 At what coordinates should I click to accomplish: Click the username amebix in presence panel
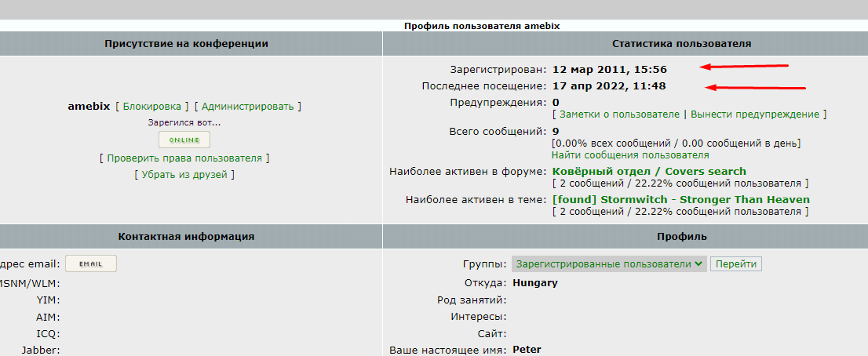[89, 106]
